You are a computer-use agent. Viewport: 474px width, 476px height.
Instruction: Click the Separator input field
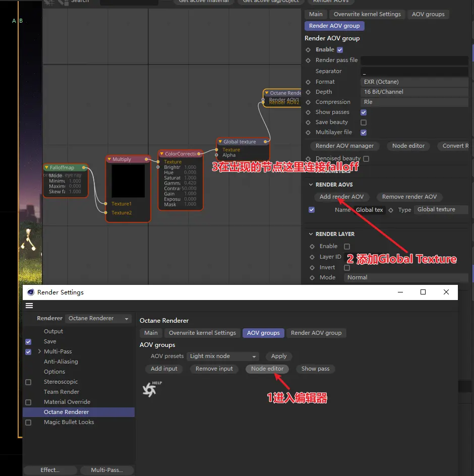coord(414,71)
